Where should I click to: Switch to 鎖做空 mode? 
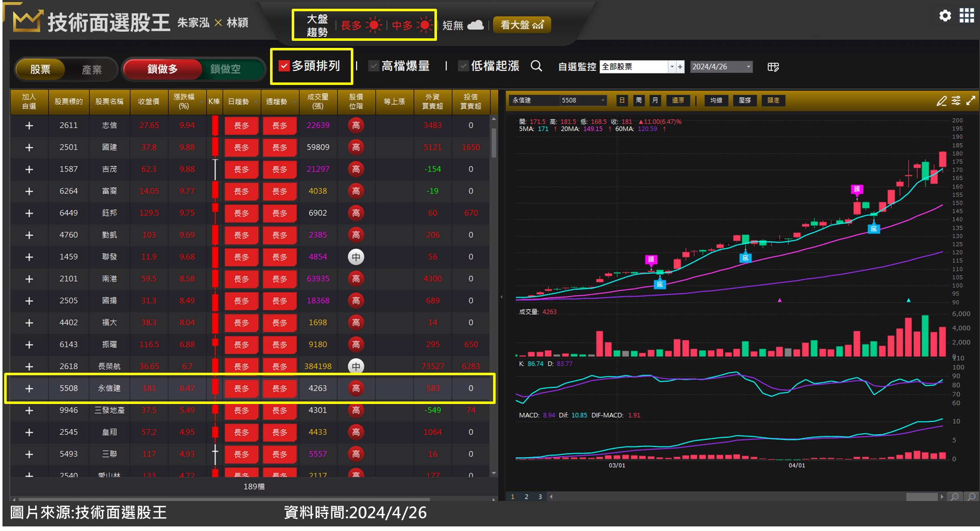coord(226,69)
